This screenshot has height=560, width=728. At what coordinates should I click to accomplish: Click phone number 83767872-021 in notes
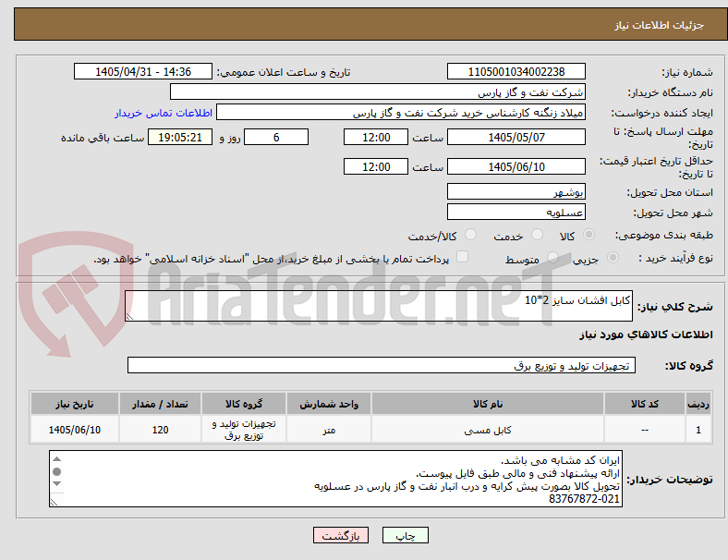(584, 499)
